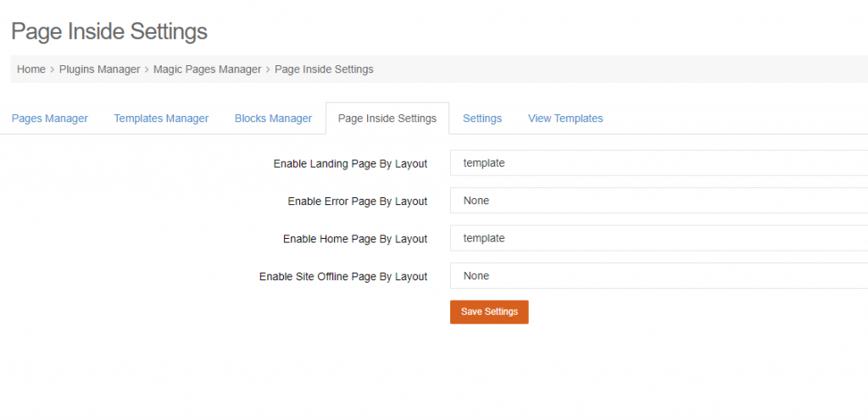Click the Home breadcrumb link

pos(31,69)
